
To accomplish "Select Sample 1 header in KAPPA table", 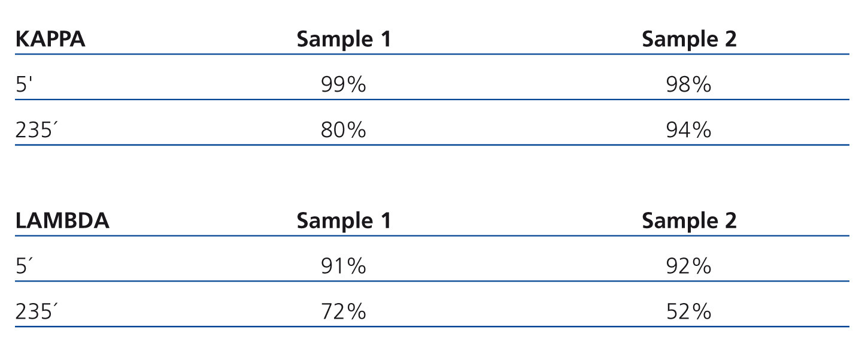I will click(x=344, y=40).
